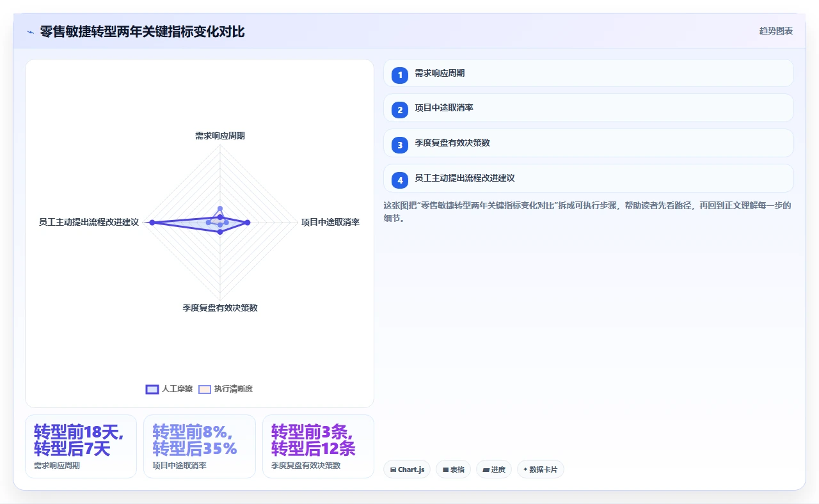The width and height of the screenshot is (819, 504).
Task: Click number badge 3 for 季度复盘有效决策数
Action: (x=400, y=145)
